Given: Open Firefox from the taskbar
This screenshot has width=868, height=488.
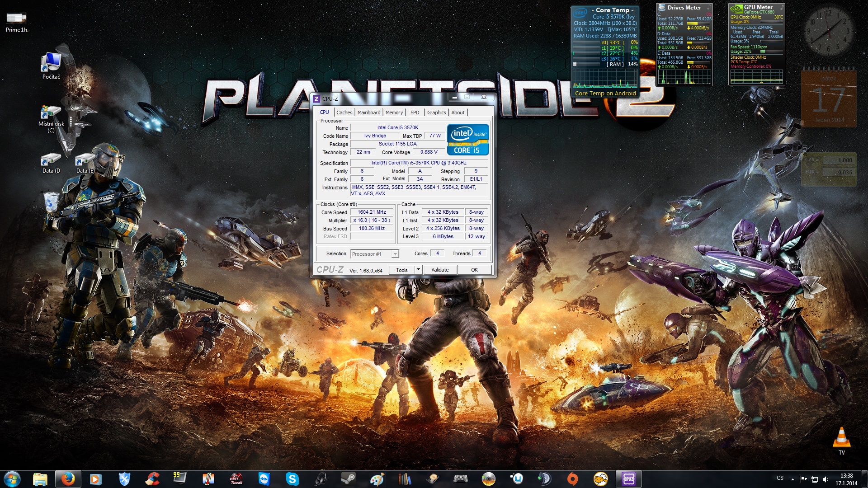Looking at the screenshot, I should pyautogui.click(x=68, y=479).
